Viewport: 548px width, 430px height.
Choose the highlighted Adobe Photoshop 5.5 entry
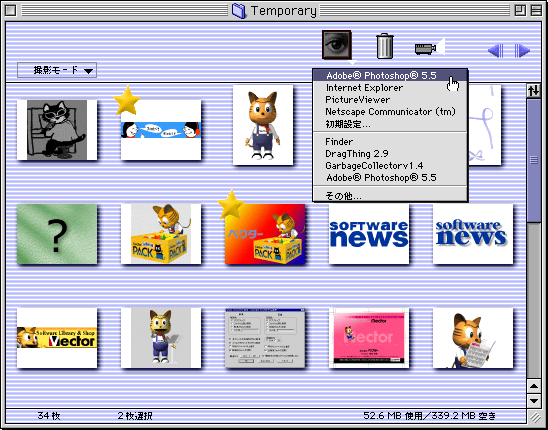(x=390, y=75)
